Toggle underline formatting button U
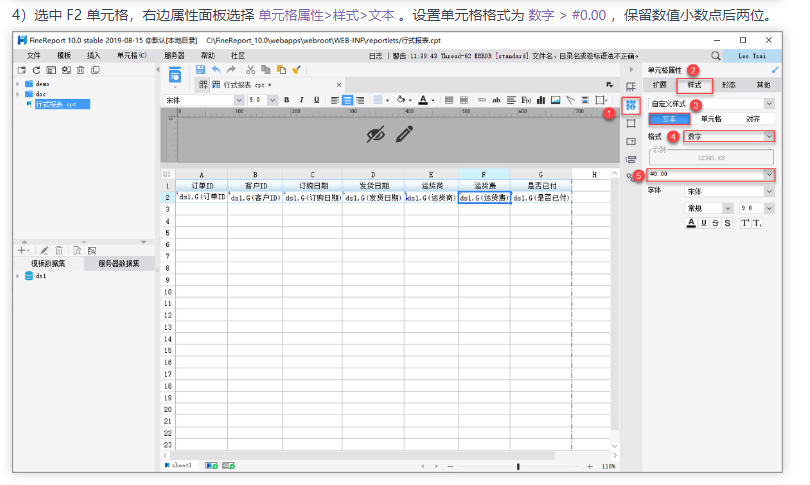Viewport: 810px width, 485px height. tap(316, 100)
